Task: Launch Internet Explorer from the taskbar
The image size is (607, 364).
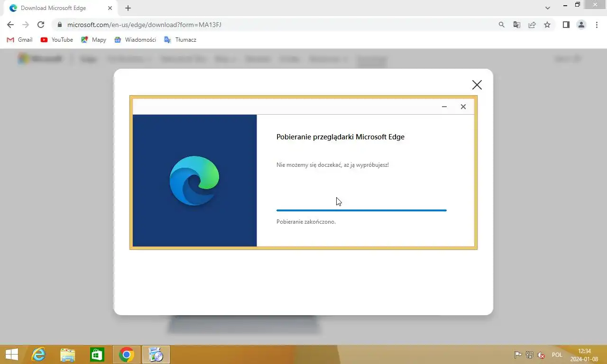Action: coord(38,355)
